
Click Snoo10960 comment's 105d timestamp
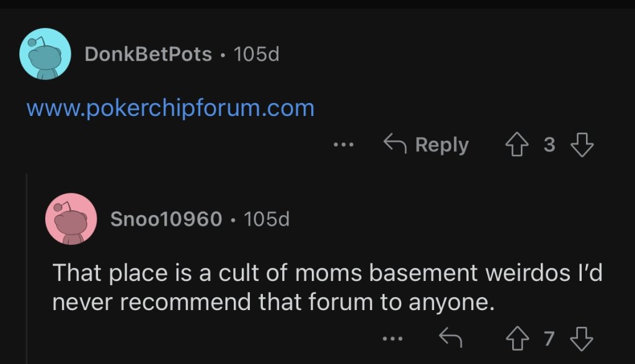coord(267,219)
